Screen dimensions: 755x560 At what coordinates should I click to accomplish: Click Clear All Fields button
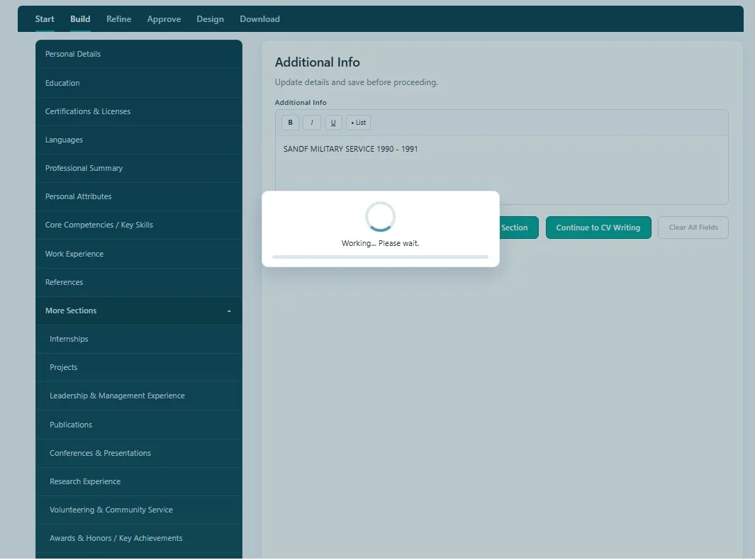(693, 228)
